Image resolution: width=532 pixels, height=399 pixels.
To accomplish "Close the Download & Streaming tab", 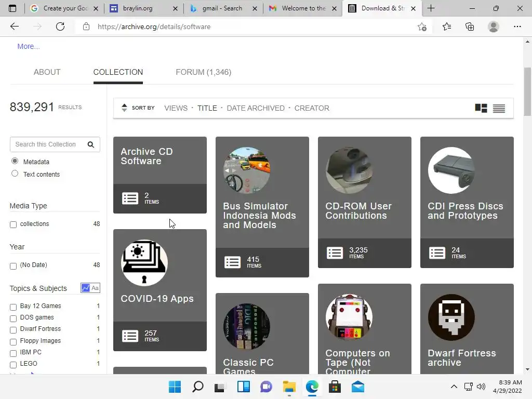I will [413, 8].
